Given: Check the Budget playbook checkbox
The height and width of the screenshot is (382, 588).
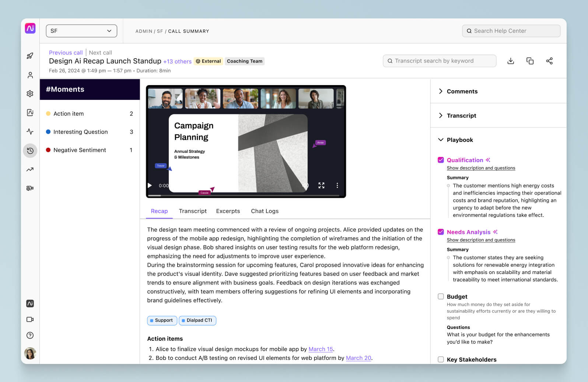Looking at the screenshot, I should [x=441, y=297].
